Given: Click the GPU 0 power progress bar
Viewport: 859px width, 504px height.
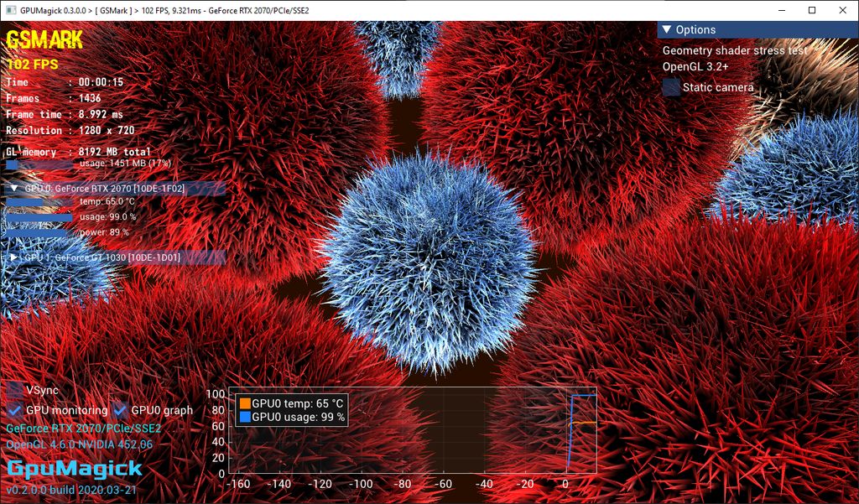Looking at the screenshot, I should point(39,233).
